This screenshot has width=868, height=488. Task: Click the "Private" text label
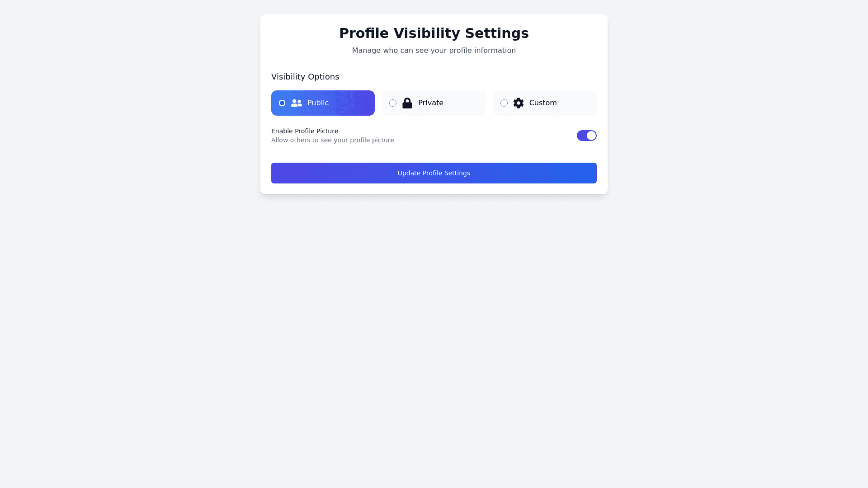pos(430,103)
